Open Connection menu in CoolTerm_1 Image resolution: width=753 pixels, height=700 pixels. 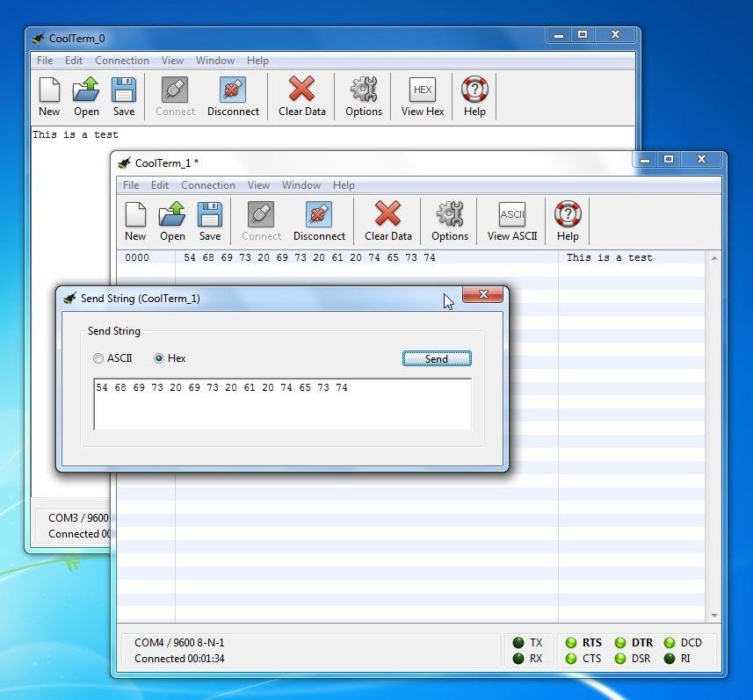coord(207,185)
